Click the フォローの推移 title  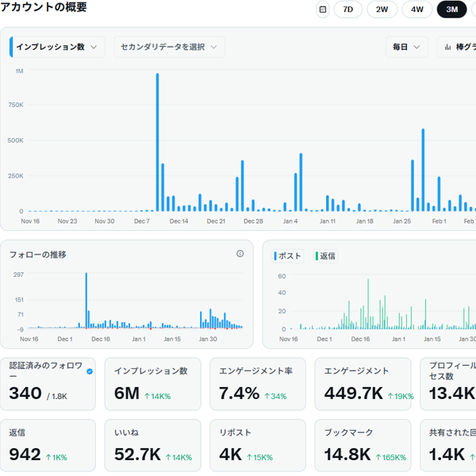point(37,255)
